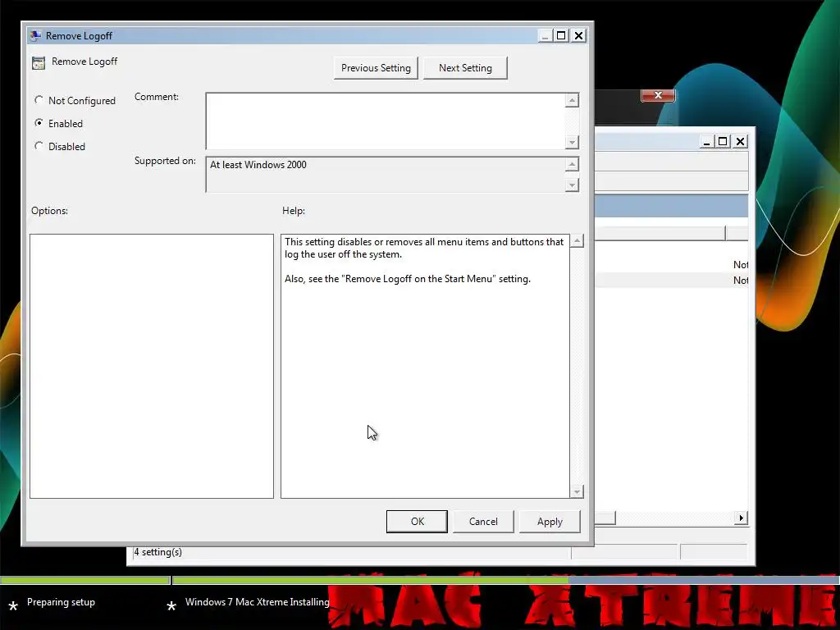Close the background policy editor window
840x630 pixels.
point(741,141)
